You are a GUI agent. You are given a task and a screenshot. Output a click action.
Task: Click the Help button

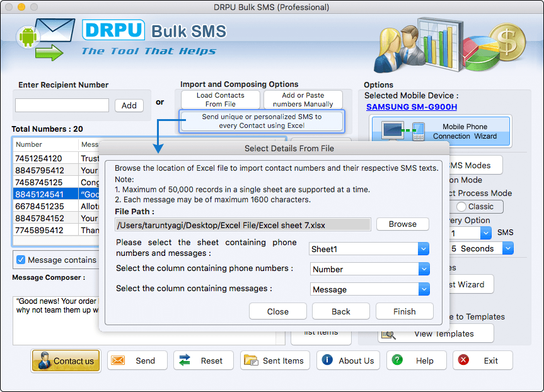click(417, 360)
